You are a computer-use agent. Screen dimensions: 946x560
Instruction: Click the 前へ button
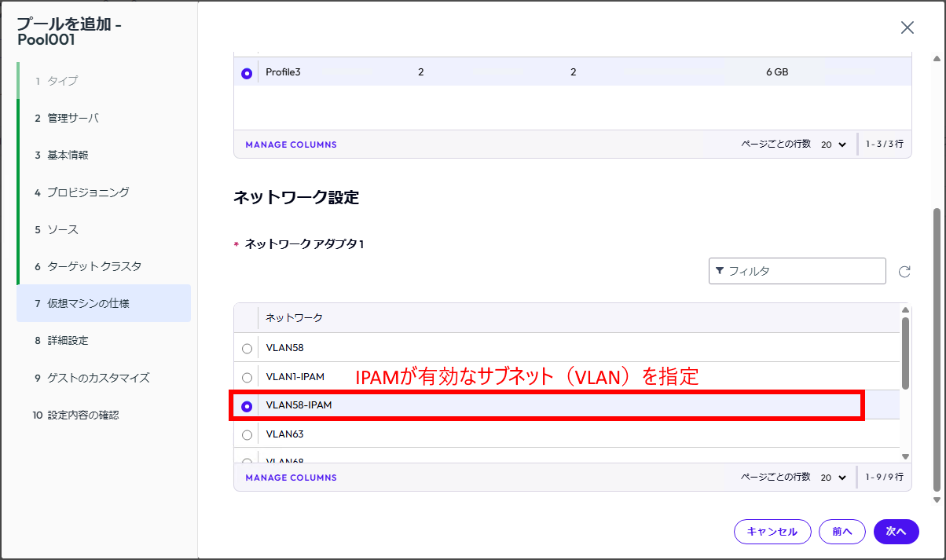pyautogui.click(x=841, y=532)
